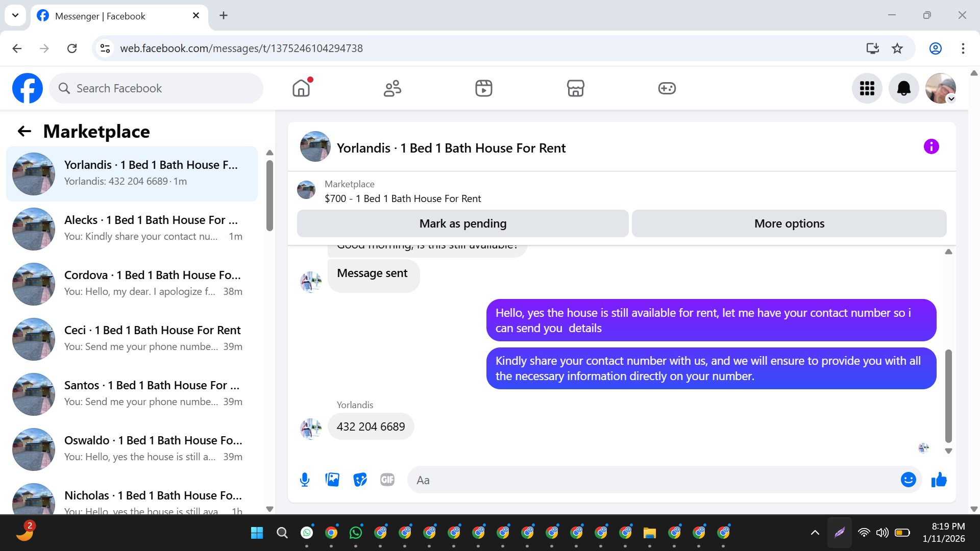Viewport: 980px width, 551px height.
Task: Open the Facebook menu grid icon
Action: coord(867,88)
